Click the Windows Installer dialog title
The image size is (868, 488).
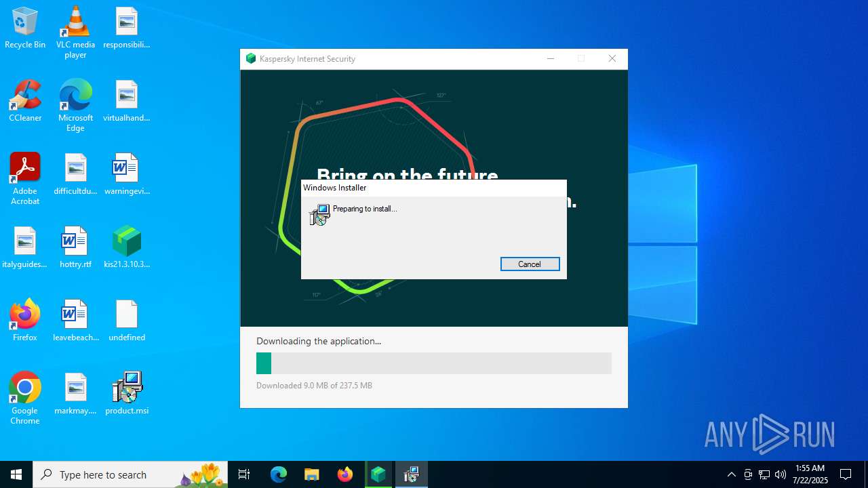tap(334, 188)
